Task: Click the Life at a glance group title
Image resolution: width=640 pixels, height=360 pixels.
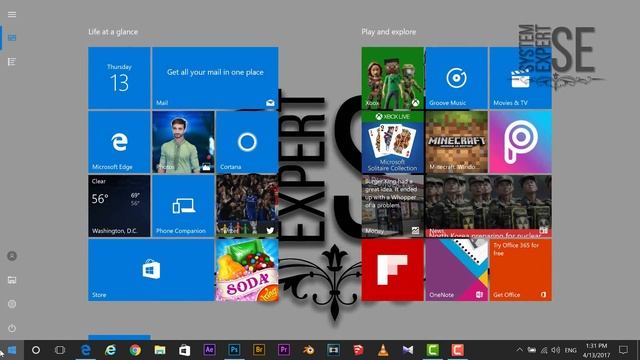Action: pos(113,32)
